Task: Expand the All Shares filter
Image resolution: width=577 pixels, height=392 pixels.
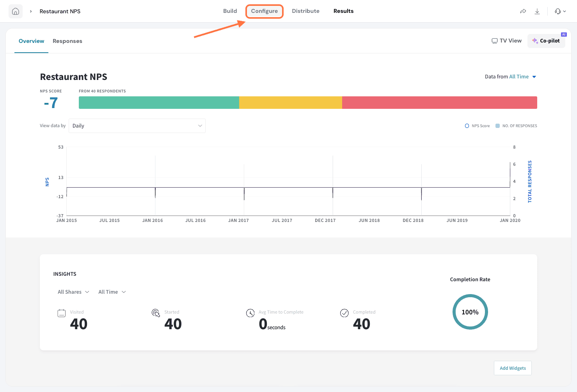Action: [73, 292]
